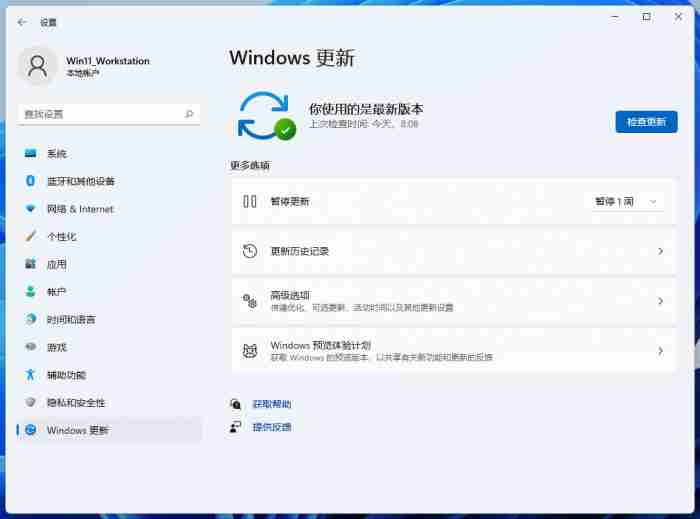Open the 提供反馈 link

tap(271, 428)
